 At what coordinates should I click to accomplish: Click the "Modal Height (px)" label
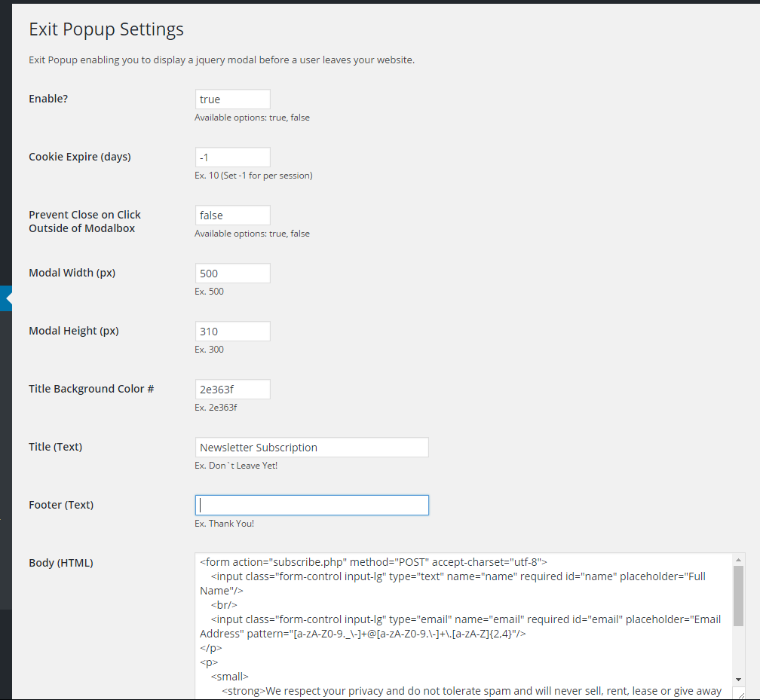pyautogui.click(x=73, y=331)
